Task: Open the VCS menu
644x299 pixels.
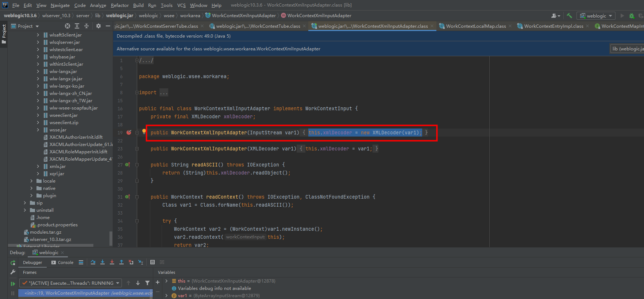Action: 181,5
